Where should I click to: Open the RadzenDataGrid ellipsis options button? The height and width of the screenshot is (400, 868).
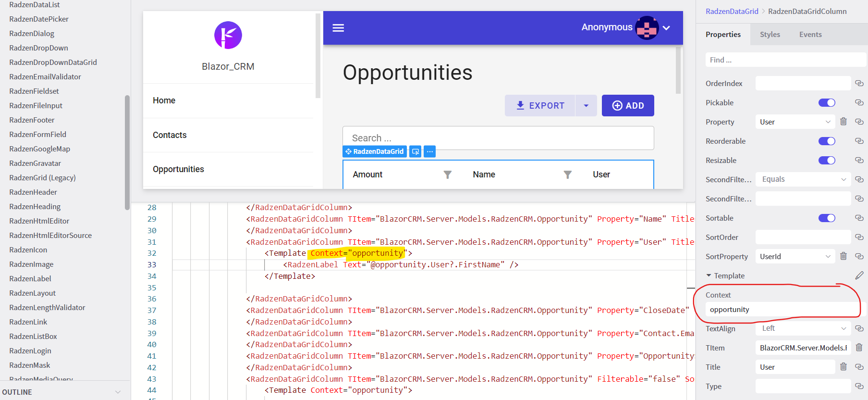click(x=430, y=151)
